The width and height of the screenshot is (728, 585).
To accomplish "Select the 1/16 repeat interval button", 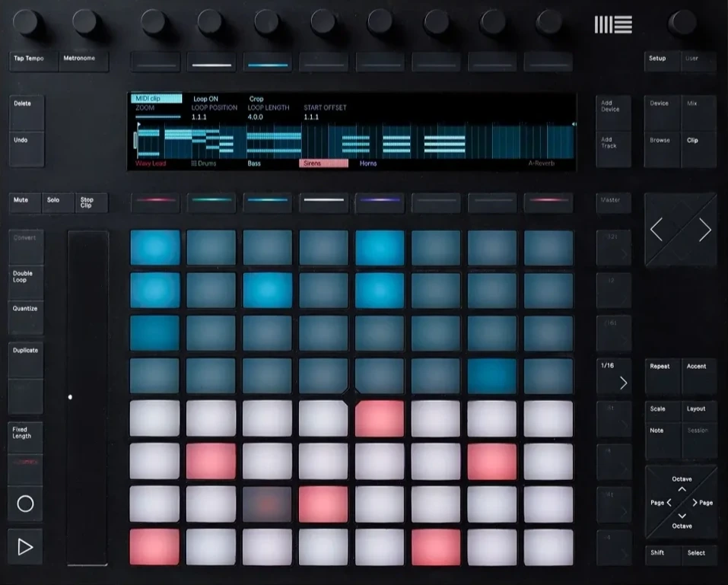I will 614,376.
